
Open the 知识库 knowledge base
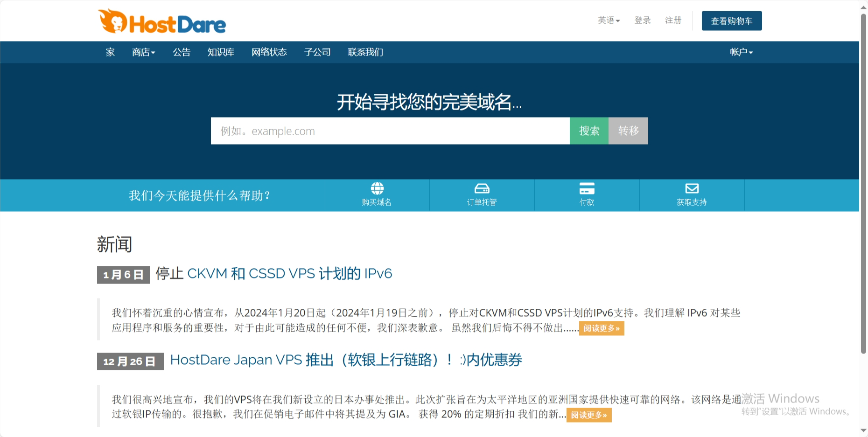pos(220,52)
